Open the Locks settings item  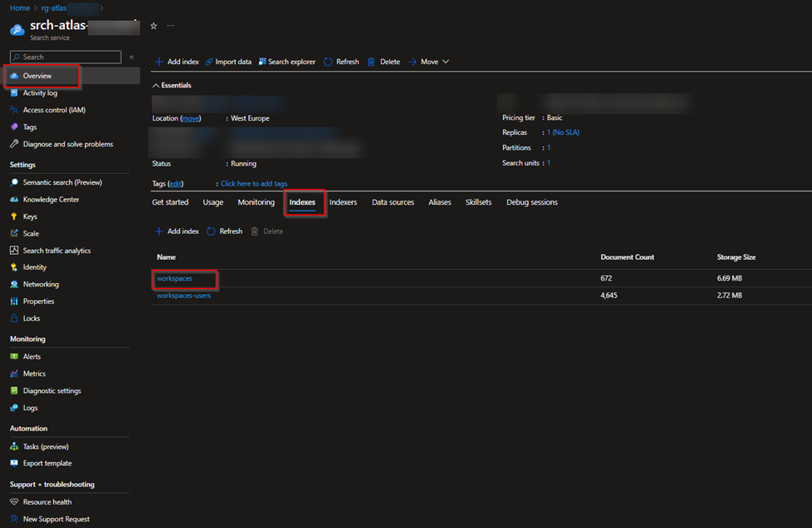[x=31, y=319]
